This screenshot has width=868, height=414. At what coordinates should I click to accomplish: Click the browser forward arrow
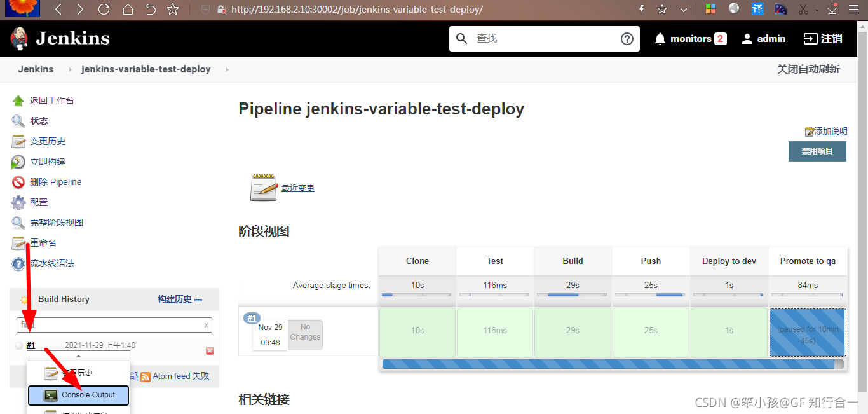[79, 10]
